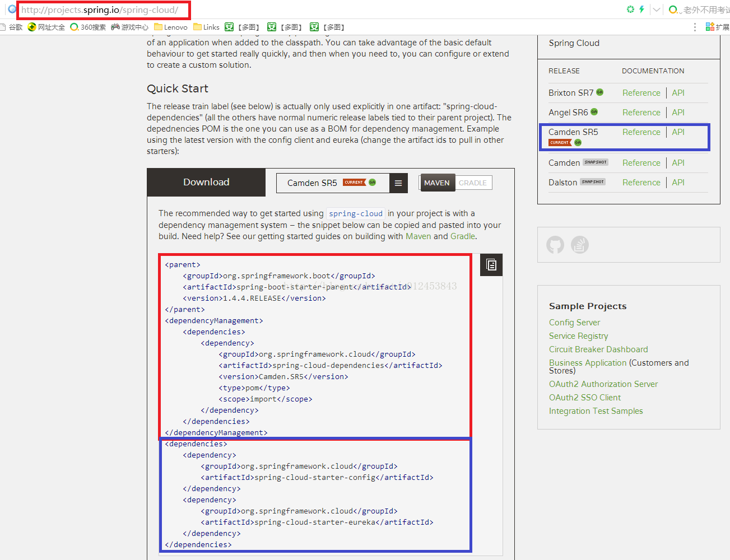Screen dimensions: 730x560
Task: Open the Service Registry sample project
Action: tap(578, 336)
